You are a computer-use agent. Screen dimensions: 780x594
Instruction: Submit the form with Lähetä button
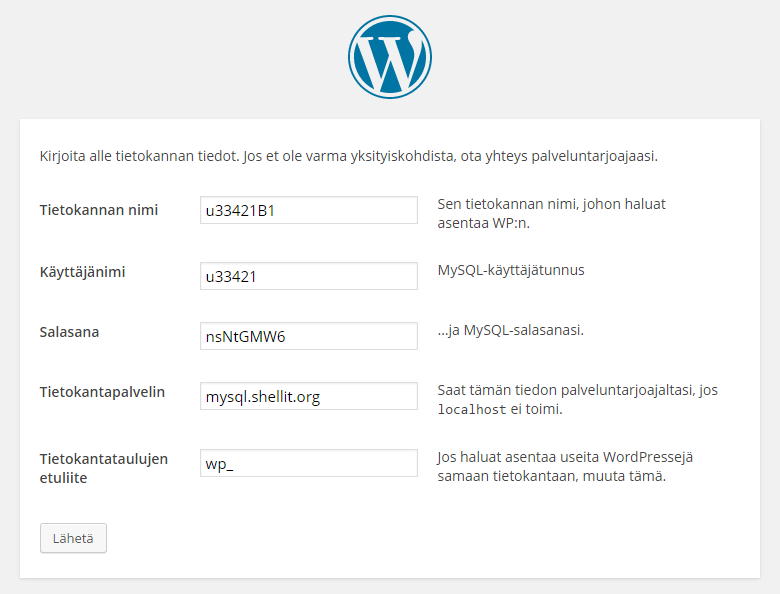click(73, 538)
